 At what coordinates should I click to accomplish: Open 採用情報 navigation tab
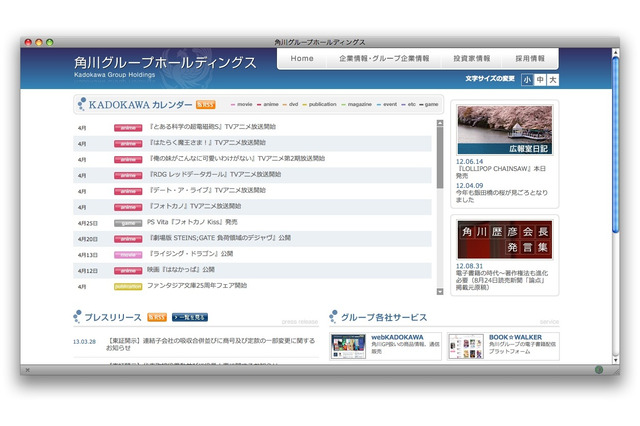coord(530,58)
